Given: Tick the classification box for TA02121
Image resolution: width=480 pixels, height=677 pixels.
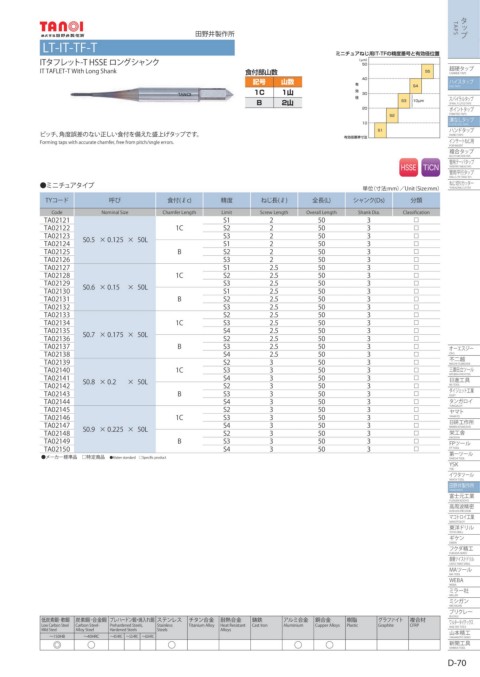Looking at the screenshot, I should click(x=416, y=220).
